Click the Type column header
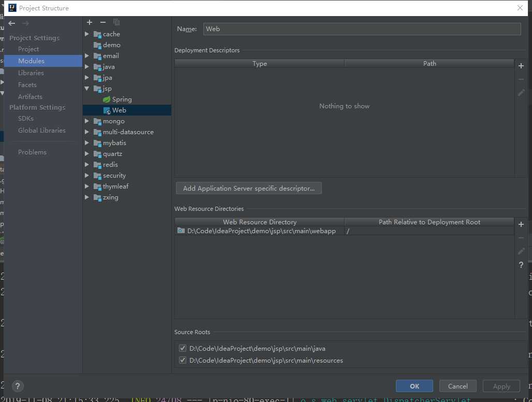The image size is (532, 402). click(x=260, y=64)
